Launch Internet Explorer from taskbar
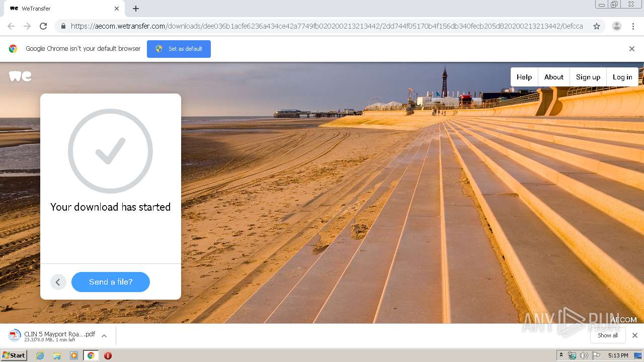This screenshot has height=362, width=644. [40, 355]
